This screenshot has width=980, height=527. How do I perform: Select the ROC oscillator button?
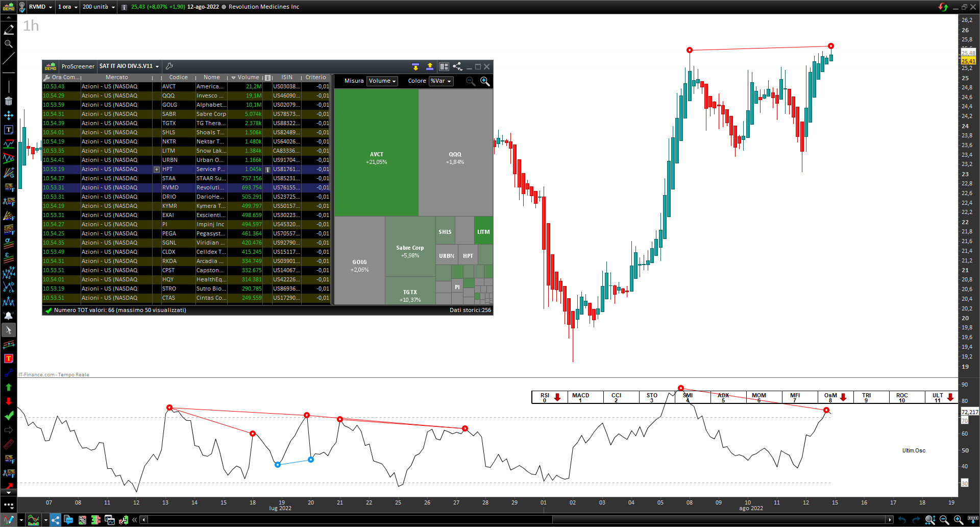[907, 397]
